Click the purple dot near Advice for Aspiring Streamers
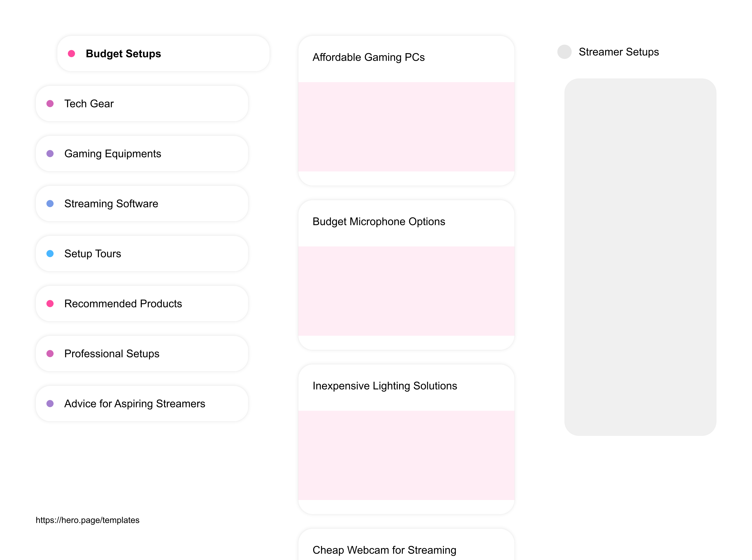 point(50,403)
